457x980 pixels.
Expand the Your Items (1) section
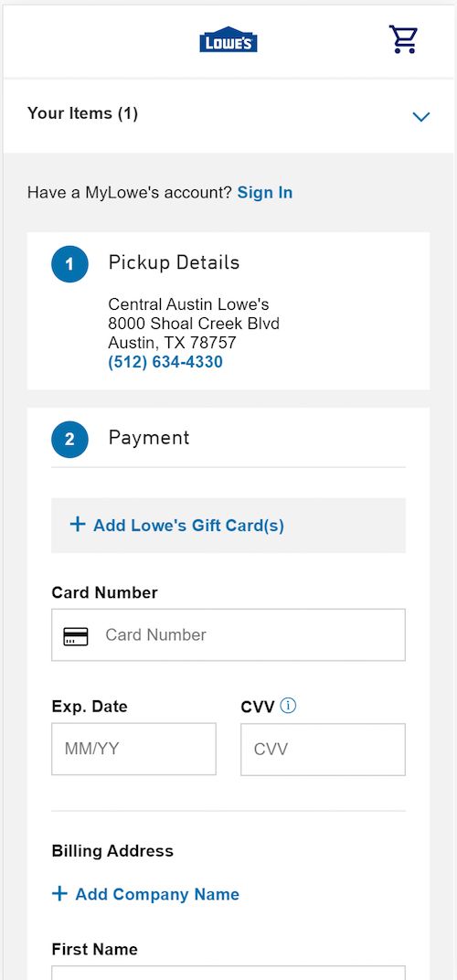click(x=228, y=115)
